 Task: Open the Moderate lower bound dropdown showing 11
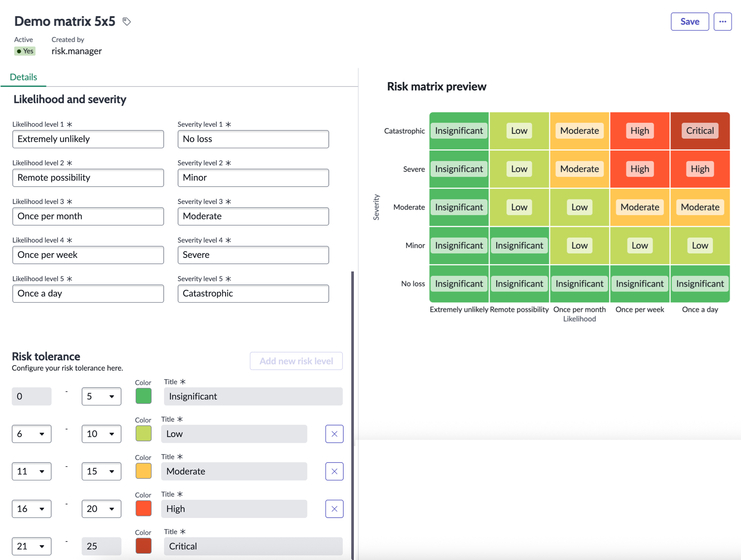point(31,471)
